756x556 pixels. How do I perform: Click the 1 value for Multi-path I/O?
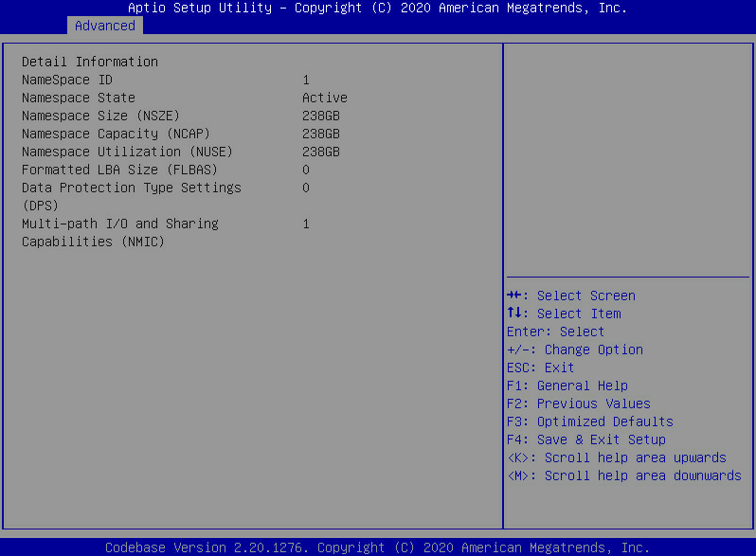click(x=306, y=224)
